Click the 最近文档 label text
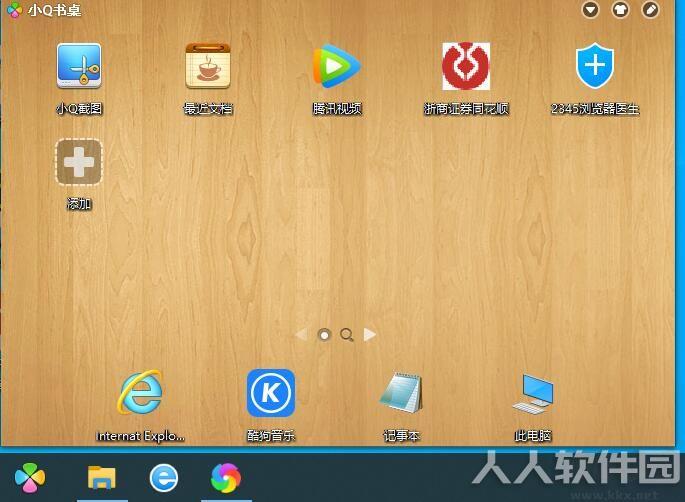This screenshot has height=502, width=685. 208,108
